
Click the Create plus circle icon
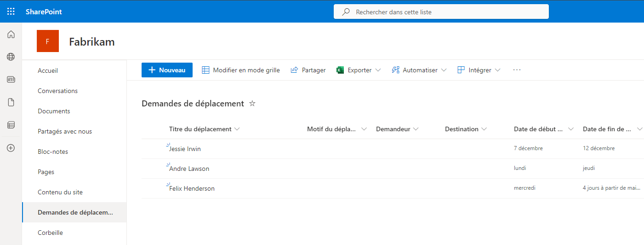pyautogui.click(x=11, y=148)
